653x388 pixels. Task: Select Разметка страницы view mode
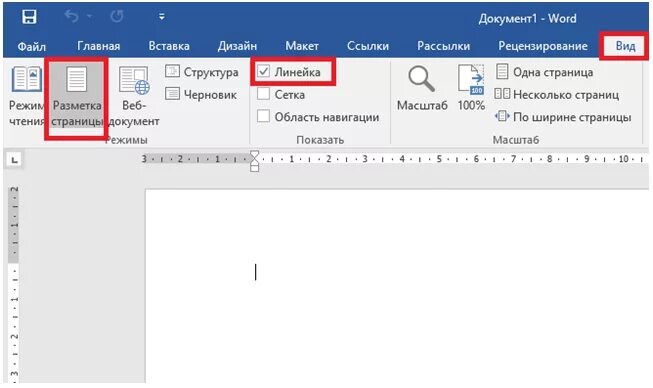point(77,98)
